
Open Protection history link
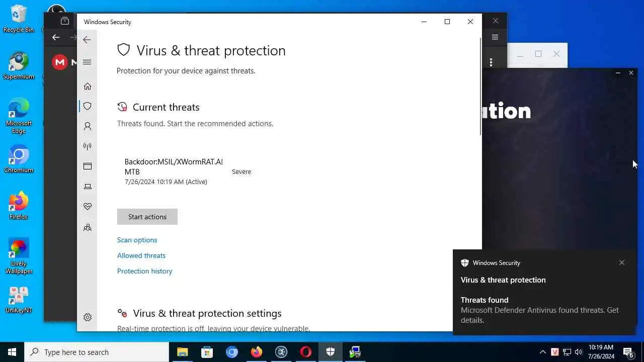coord(145,271)
